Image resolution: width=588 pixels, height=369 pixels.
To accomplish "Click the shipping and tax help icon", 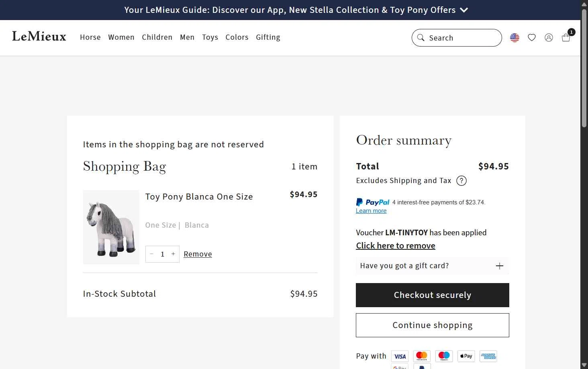I will point(461,181).
